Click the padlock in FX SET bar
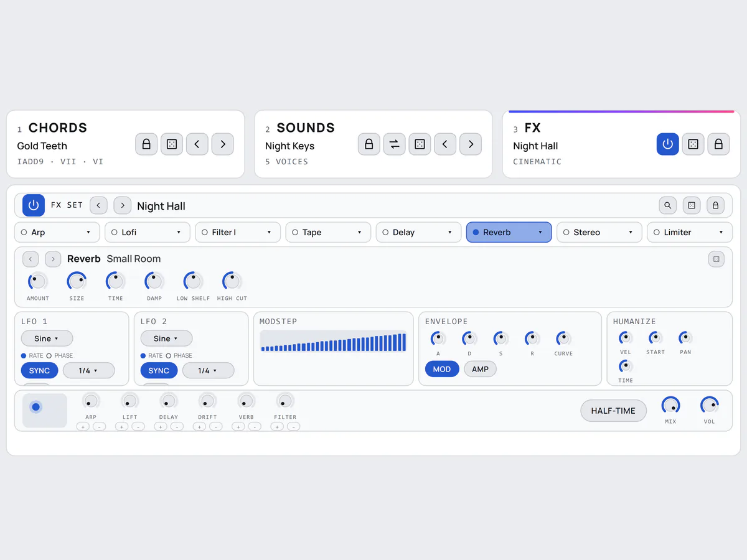The height and width of the screenshot is (560, 747). [715, 205]
